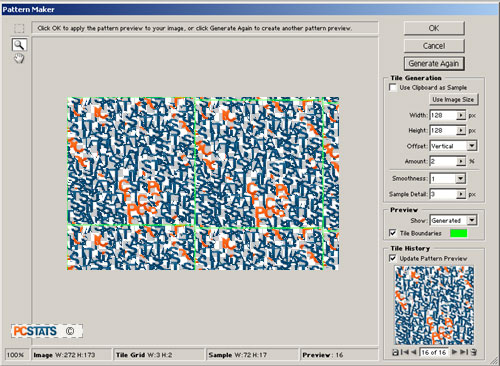Select the Hand pan tool
This screenshot has width=500, height=366.
click(19, 59)
